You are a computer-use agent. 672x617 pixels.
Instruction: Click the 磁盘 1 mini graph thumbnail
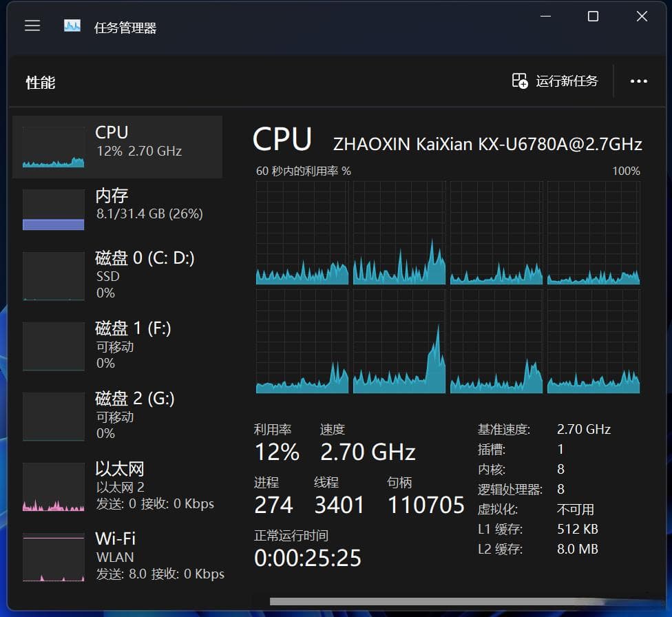[54, 346]
